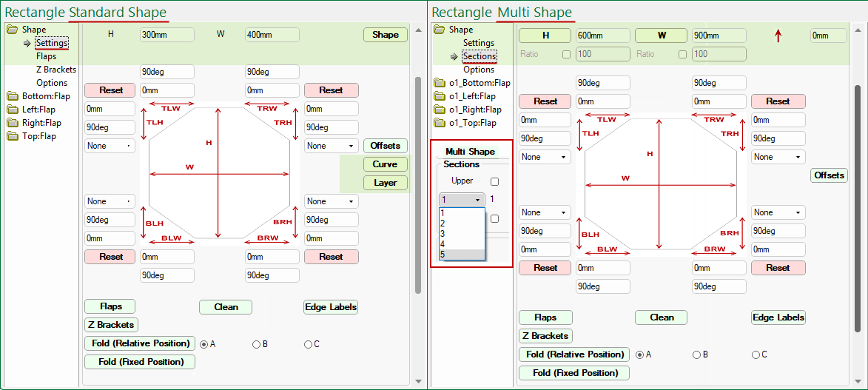Click the o1_Left:Flap folder icon
The height and width of the screenshot is (390, 868).
click(x=440, y=96)
